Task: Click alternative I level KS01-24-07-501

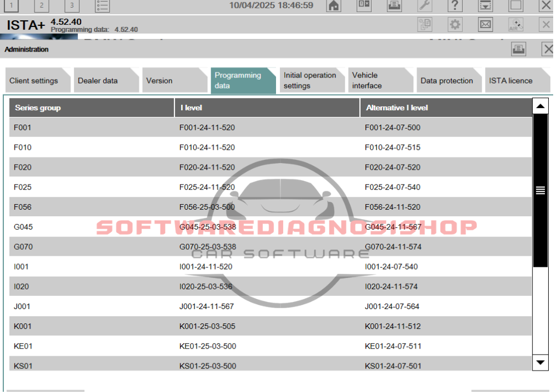Action: (393, 366)
